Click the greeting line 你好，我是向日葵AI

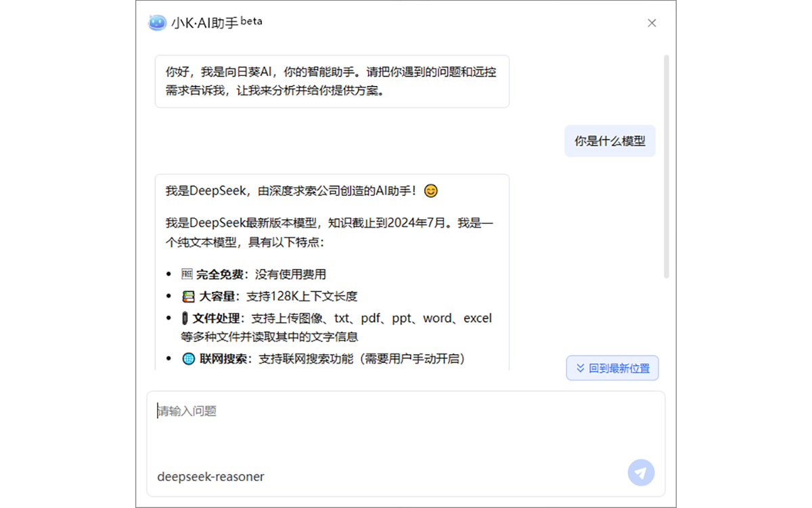pos(217,72)
